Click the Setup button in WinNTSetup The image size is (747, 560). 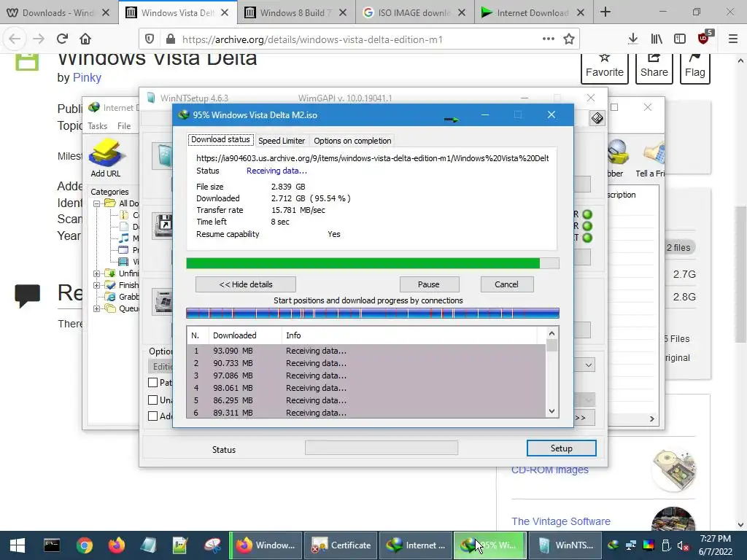561,448
